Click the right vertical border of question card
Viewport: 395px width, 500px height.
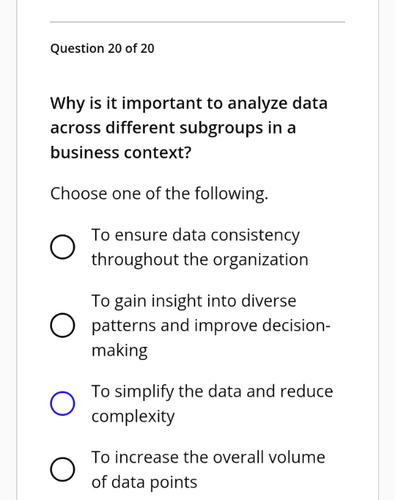[x=378, y=250]
